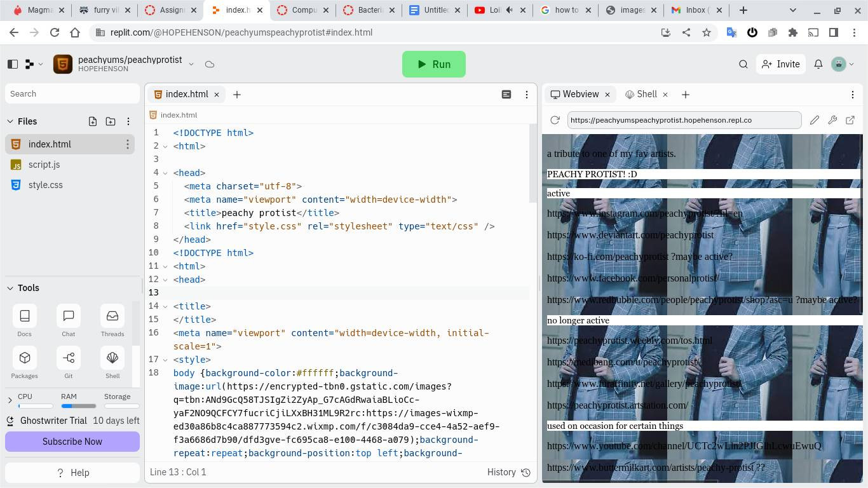Create a new folder icon
Screen dimensions: 868x488
click(x=111, y=121)
